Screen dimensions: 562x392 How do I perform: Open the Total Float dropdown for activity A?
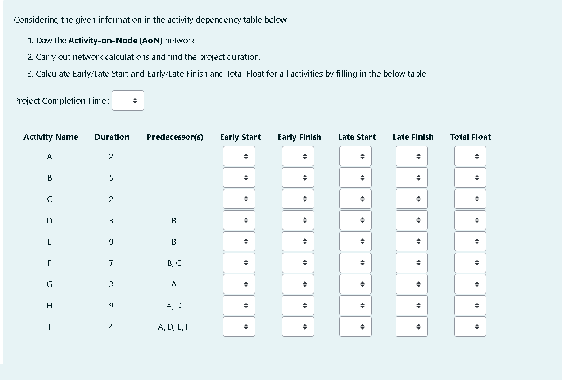[470, 156]
